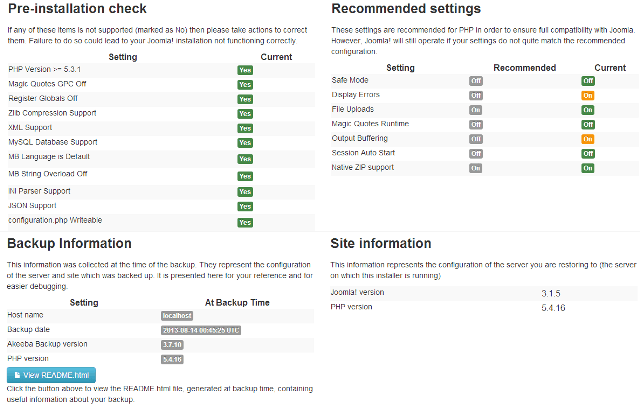Click the Akeeba Backup version 3.7.10 badge
Viewport: 640px width, 405px height.
point(172,345)
